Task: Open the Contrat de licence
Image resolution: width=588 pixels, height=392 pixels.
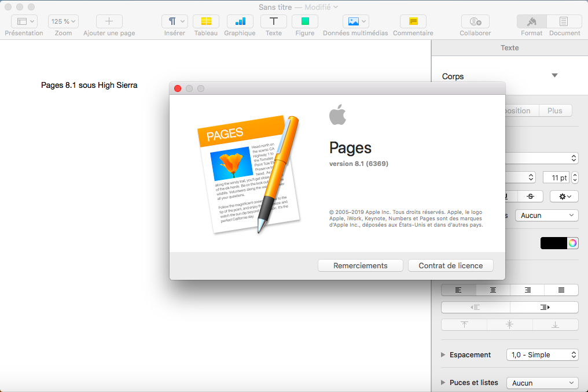Action: tap(451, 265)
